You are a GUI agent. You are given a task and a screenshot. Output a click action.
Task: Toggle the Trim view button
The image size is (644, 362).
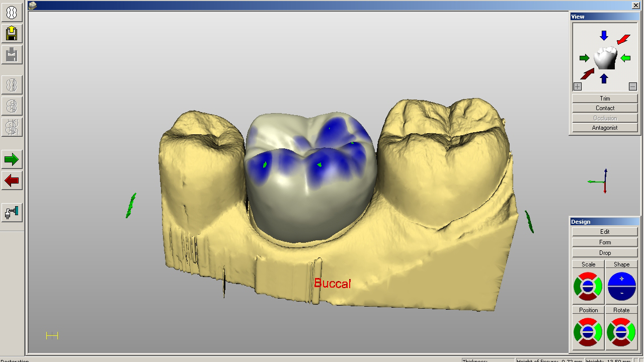pyautogui.click(x=605, y=99)
